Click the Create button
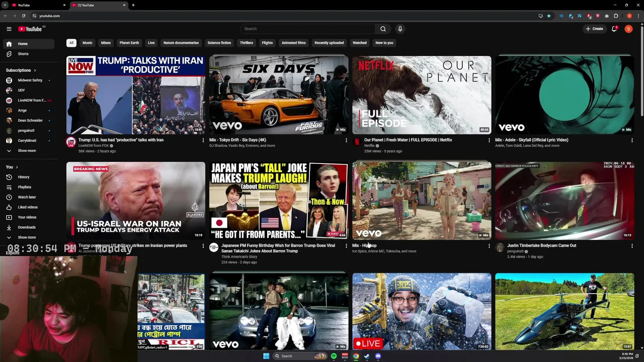This screenshot has height=362, width=644. (x=594, y=29)
